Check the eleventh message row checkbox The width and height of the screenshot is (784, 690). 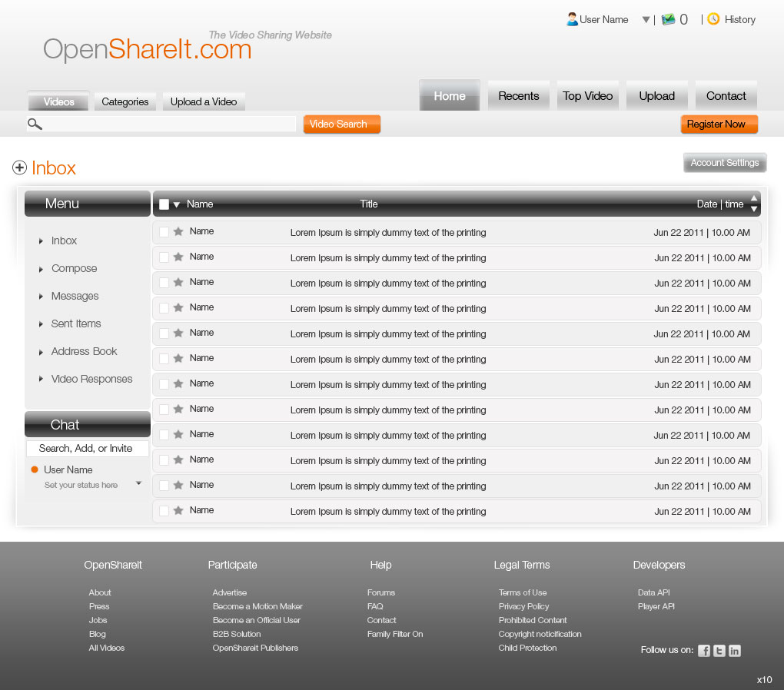(164, 486)
